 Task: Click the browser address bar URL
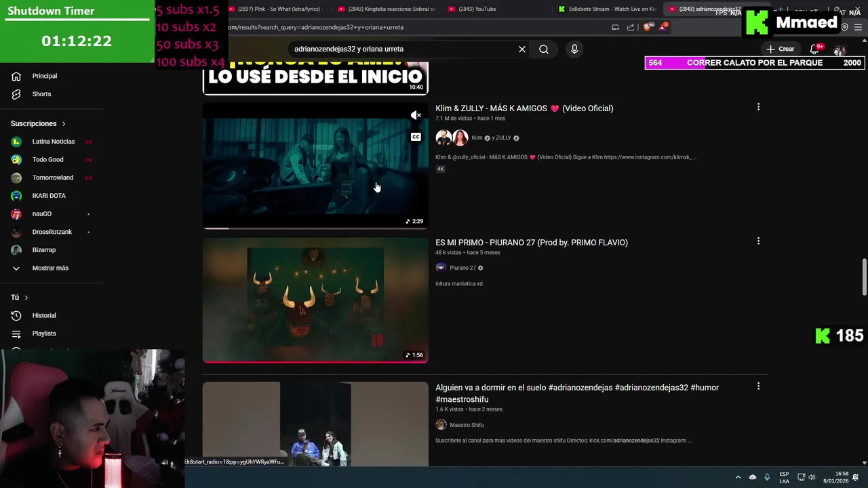pyautogui.click(x=315, y=27)
